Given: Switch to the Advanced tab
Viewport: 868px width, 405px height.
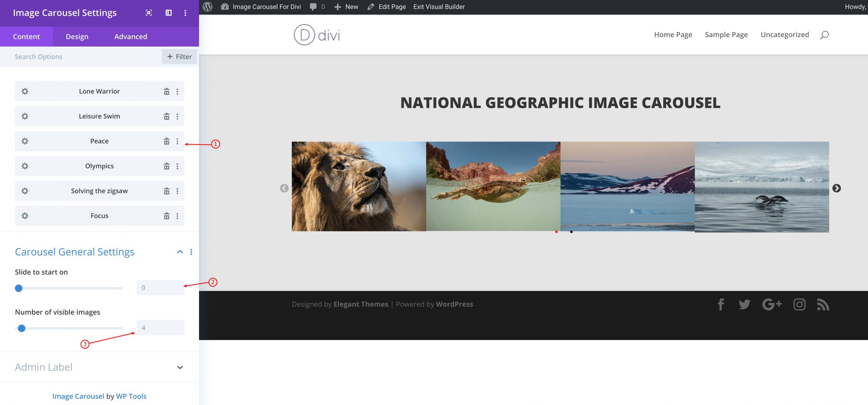Looking at the screenshot, I should click(x=131, y=37).
